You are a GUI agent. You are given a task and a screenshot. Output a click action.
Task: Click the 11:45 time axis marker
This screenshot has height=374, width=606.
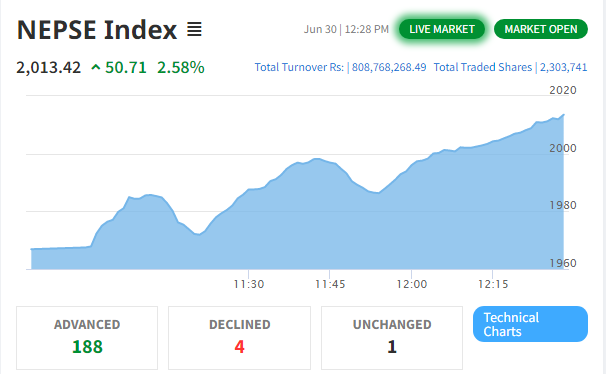pos(330,284)
